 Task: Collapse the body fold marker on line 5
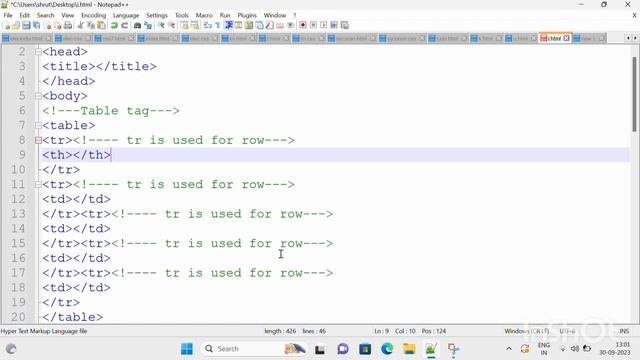click(38, 96)
